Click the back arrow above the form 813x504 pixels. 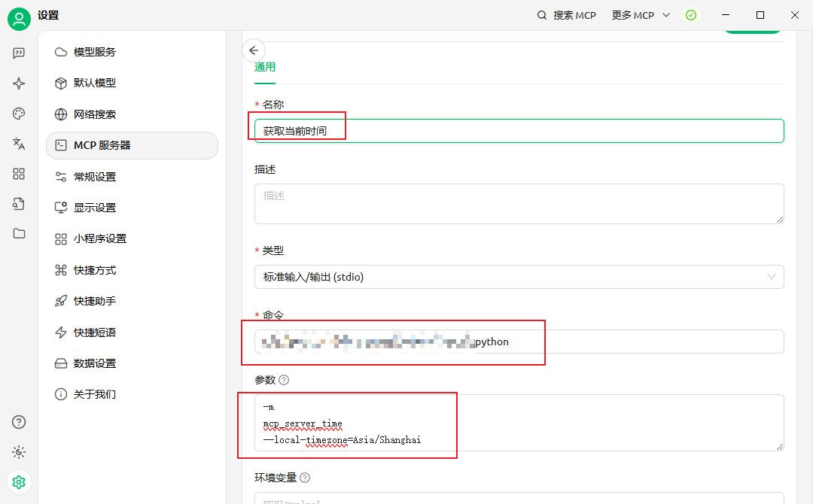pyautogui.click(x=254, y=50)
